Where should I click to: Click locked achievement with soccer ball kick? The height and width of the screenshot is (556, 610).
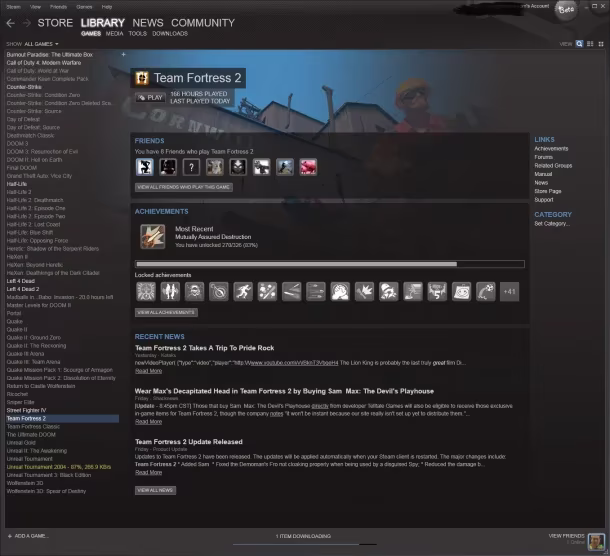pyautogui.click(x=486, y=292)
